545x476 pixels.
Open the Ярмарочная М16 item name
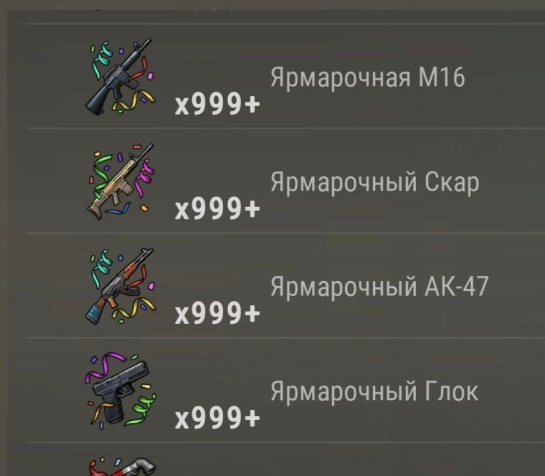pyautogui.click(x=368, y=78)
